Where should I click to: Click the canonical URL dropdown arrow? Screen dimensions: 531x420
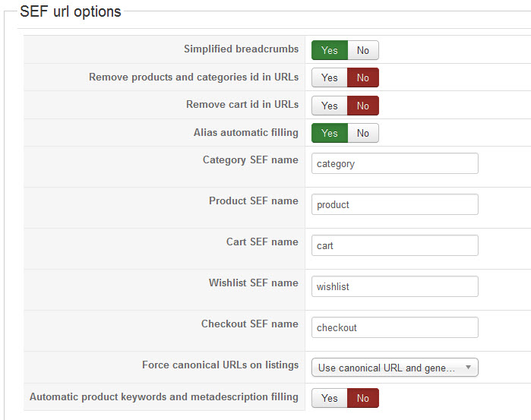468,368
